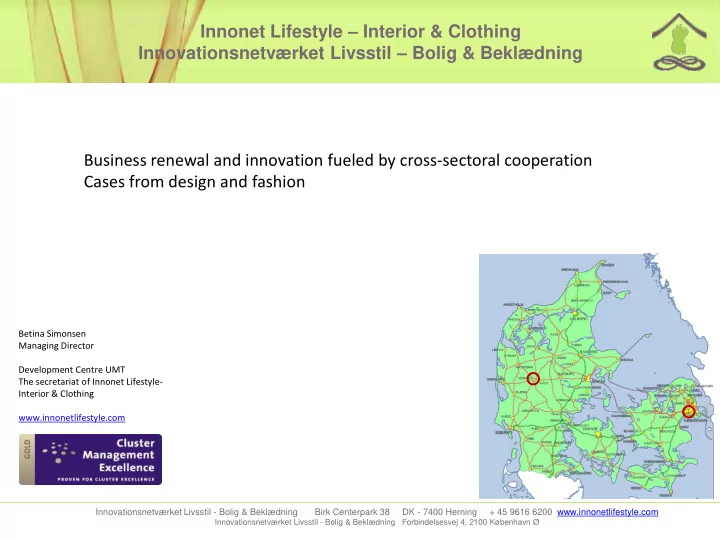Click the line 'Business renewal and innovation fueled by cross-sectoral cooperation'
This screenshot has height=540, width=720.
(x=338, y=160)
